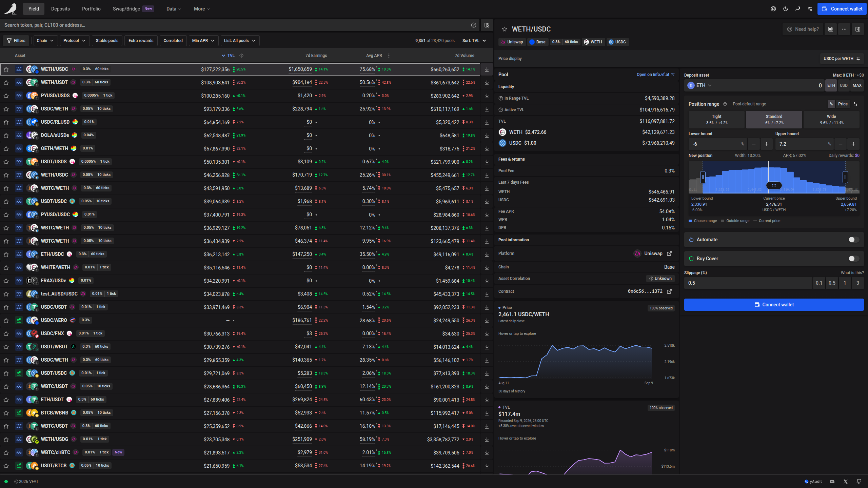The height and width of the screenshot is (488, 868).
Task: Click the upper bound range handle on chart
Action: click(x=845, y=177)
